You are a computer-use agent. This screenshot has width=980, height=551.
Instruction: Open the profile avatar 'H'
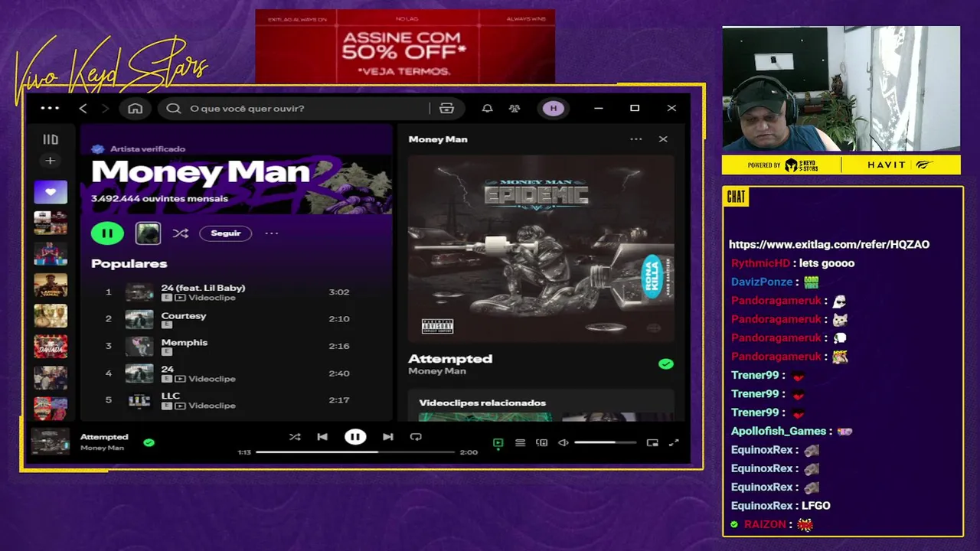[x=554, y=109]
